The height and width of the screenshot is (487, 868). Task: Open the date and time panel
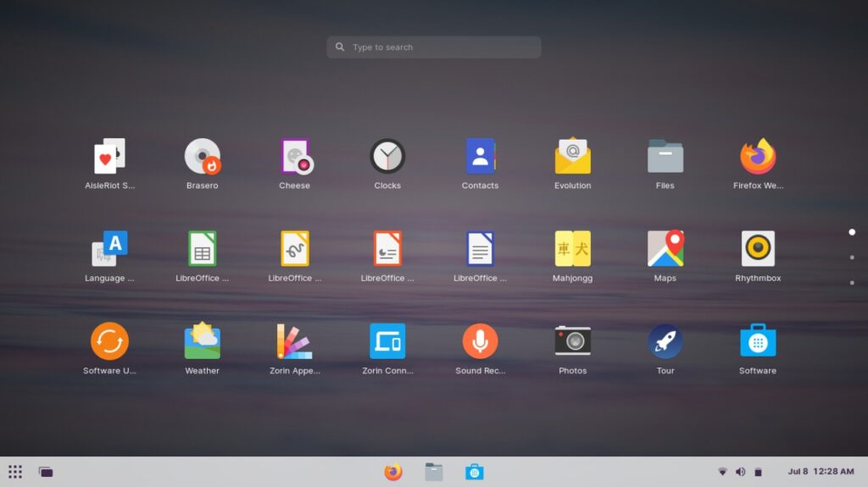click(x=821, y=472)
